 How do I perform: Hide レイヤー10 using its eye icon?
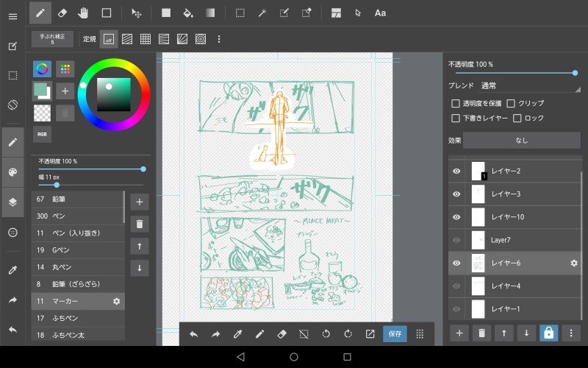point(456,217)
